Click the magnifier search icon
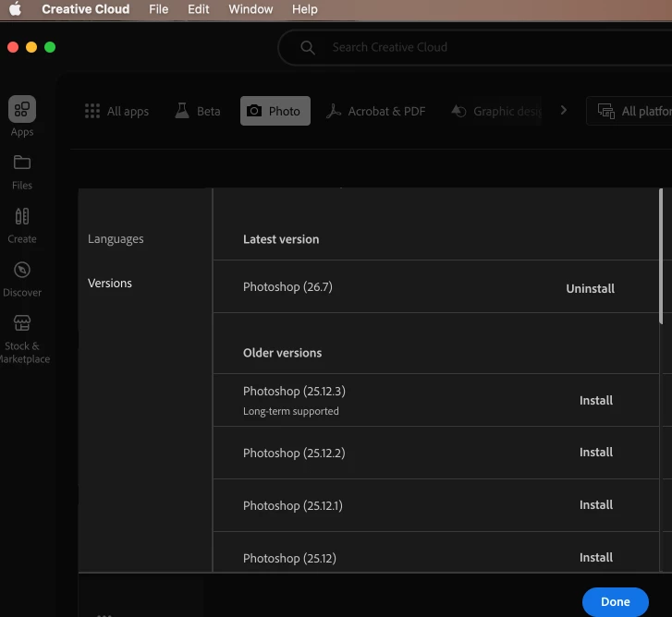This screenshot has height=617, width=672. [307, 47]
